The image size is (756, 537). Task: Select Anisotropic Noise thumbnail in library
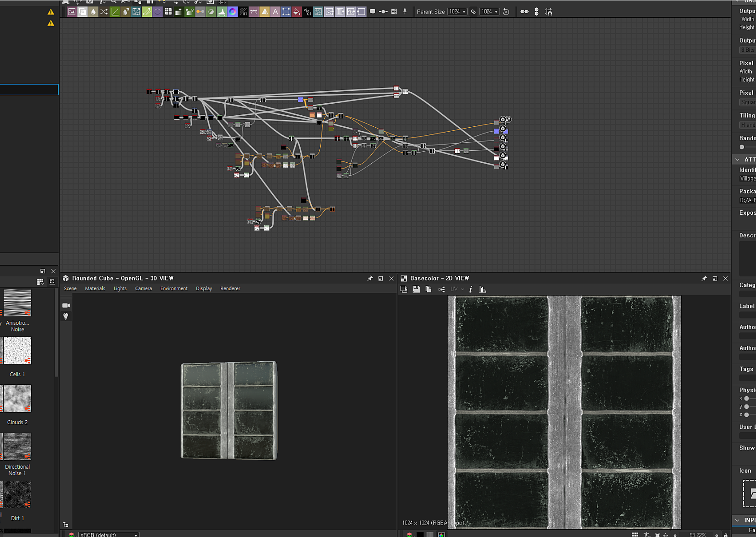pyautogui.click(x=17, y=303)
